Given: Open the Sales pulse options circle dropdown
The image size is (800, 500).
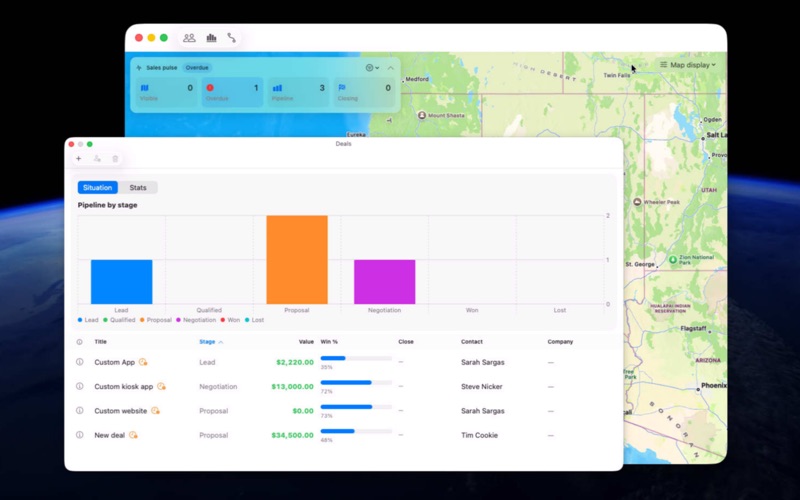Looking at the screenshot, I should click(372, 67).
